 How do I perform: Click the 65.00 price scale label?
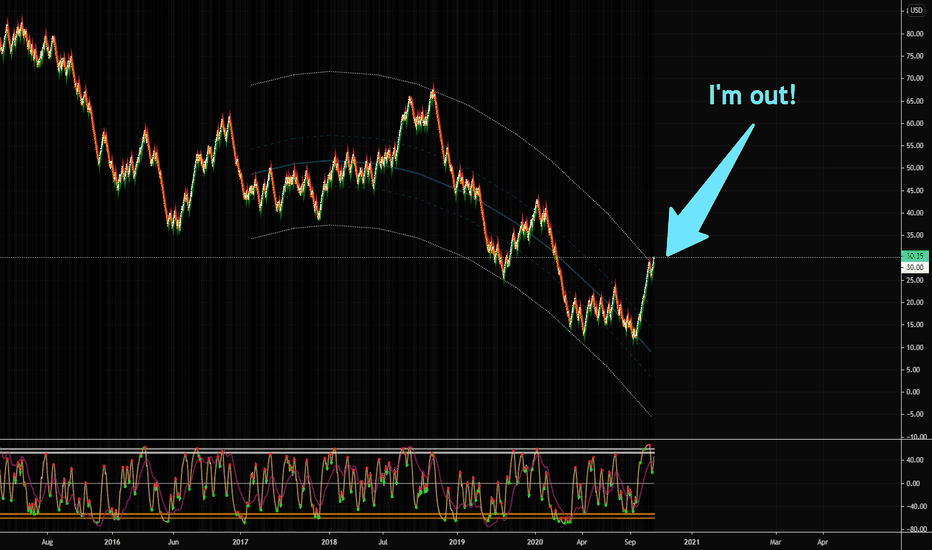tap(915, 101)
